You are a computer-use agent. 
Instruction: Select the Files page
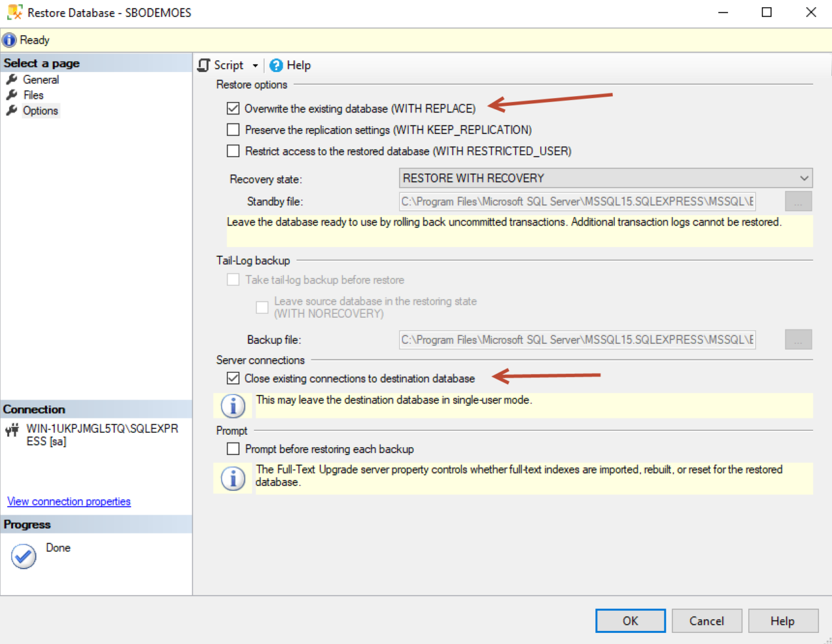[x=33, y=95]
